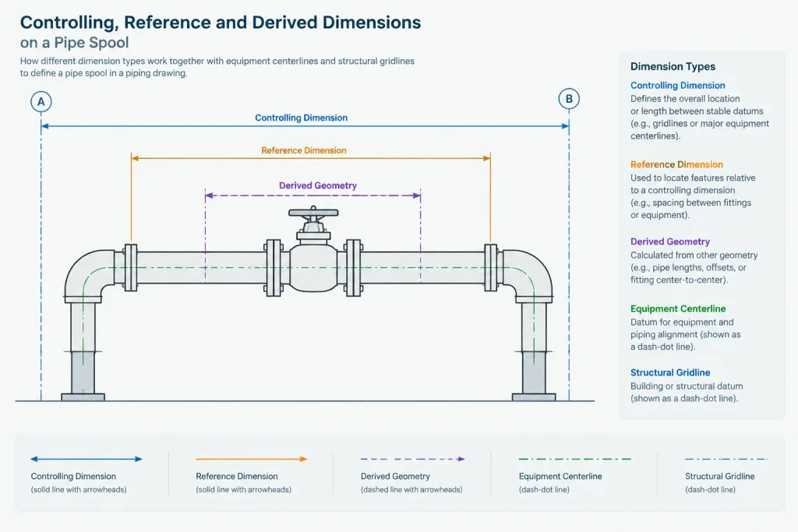Click the orange arrow sample in legend
The image size is (798, 532).
pos(252,459)
